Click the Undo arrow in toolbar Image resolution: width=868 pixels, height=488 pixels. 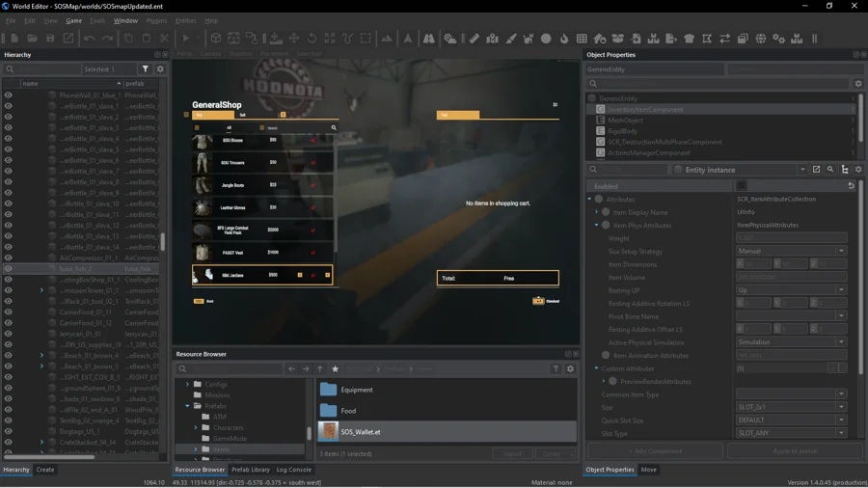coord(89,39)
